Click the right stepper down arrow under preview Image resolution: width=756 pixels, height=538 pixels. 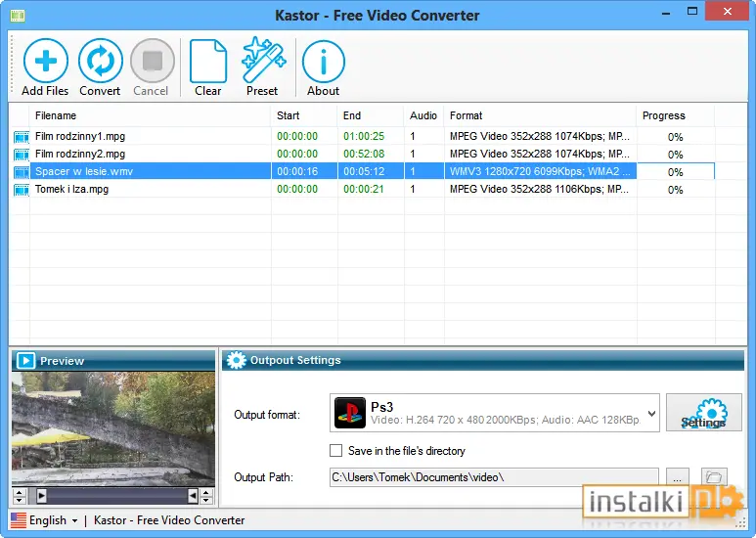pyautogui.click(x=206, y=500)
